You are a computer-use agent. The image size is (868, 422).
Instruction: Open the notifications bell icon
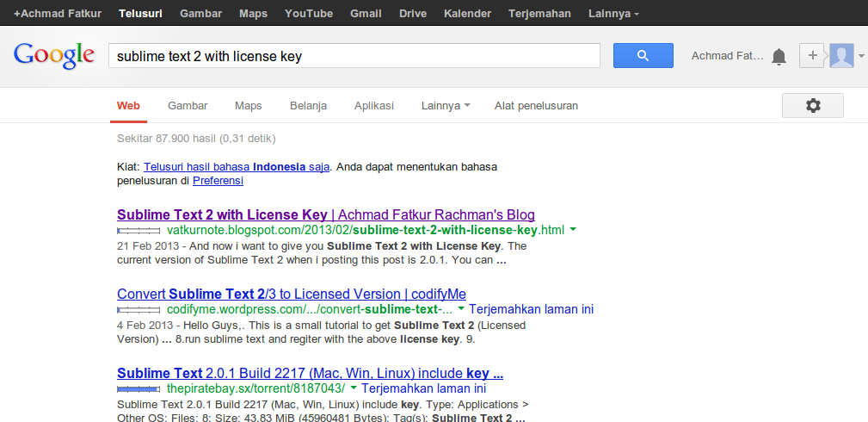click(779, 56)
